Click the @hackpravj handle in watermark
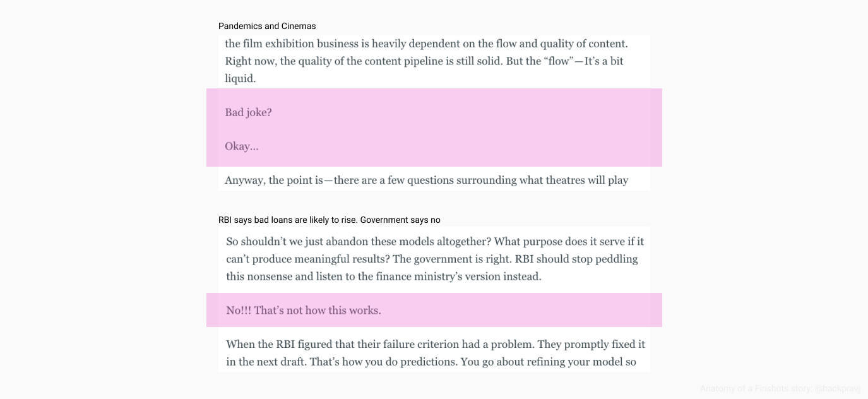 [x=837, y=388]
